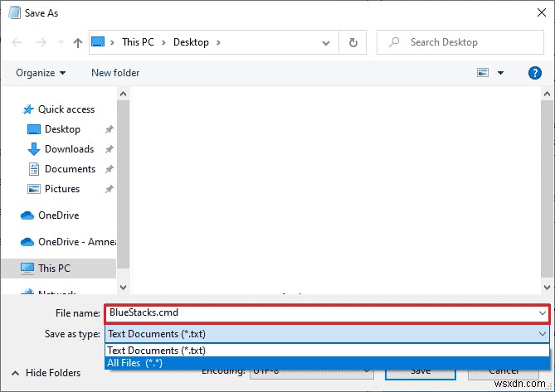Refresh the Desktop folder view
Image resolution: width=555 pixels, height=392 pixels.
pos(353,42)
